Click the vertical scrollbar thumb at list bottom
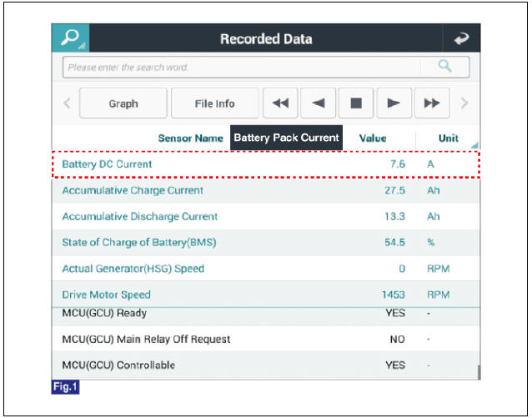532x418 pixels. point(479,372)
